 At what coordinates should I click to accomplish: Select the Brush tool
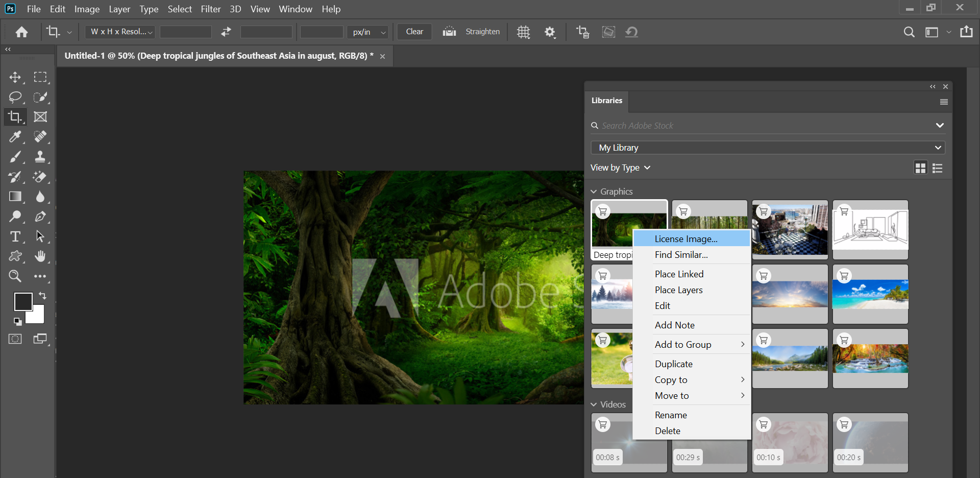coord(15,157)
